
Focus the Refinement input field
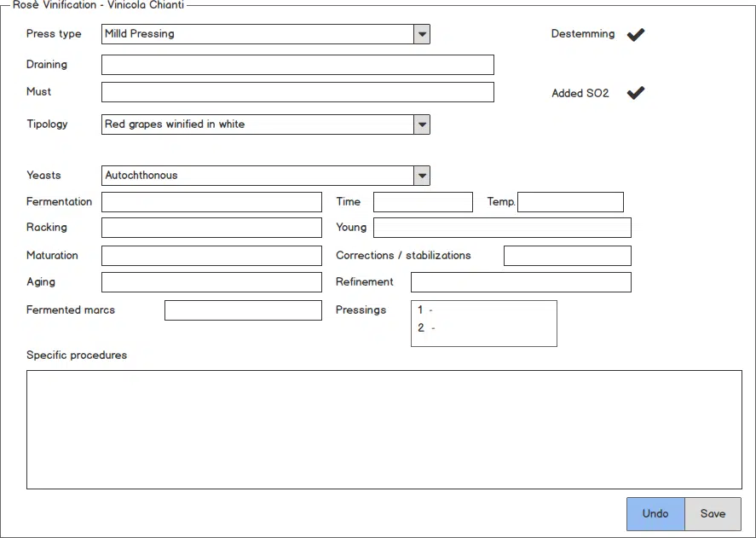pos(521,282)
